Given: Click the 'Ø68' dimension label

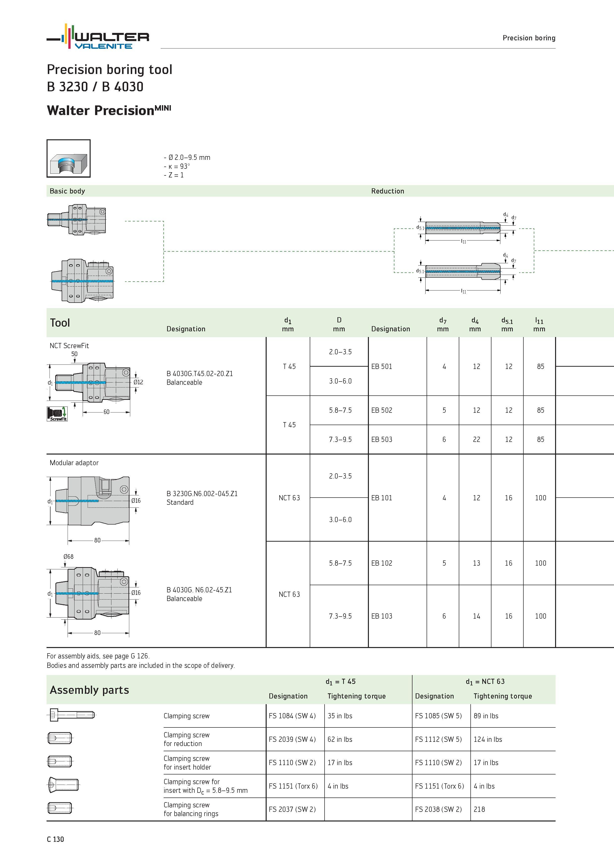Looking at the screenshot, I should pos(69,556).
